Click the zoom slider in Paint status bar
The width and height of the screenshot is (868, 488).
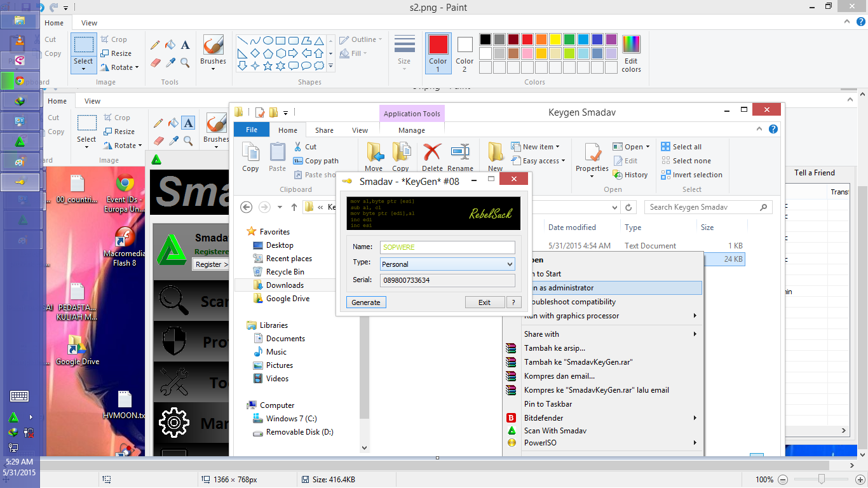coord(822,479)
